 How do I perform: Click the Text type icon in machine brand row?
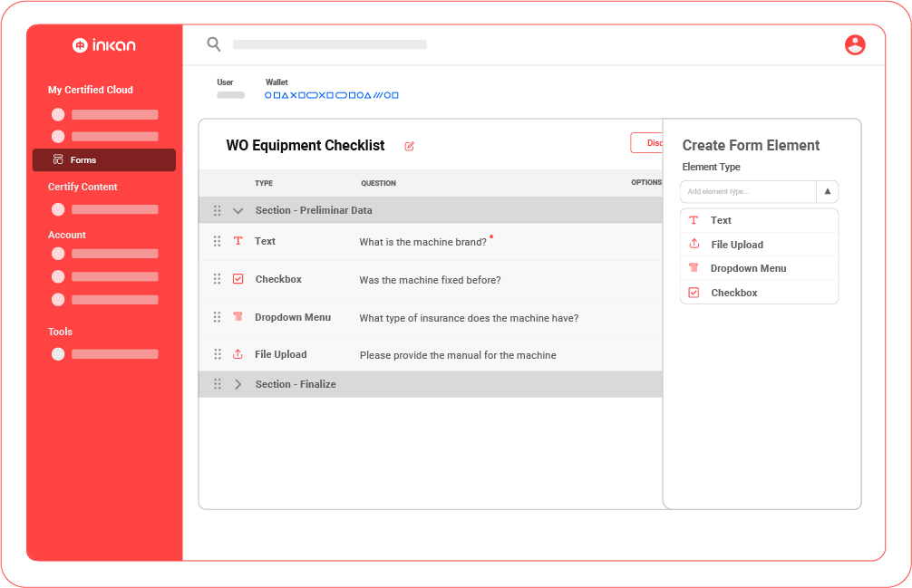pyautogui.click(x=238, y=241)
